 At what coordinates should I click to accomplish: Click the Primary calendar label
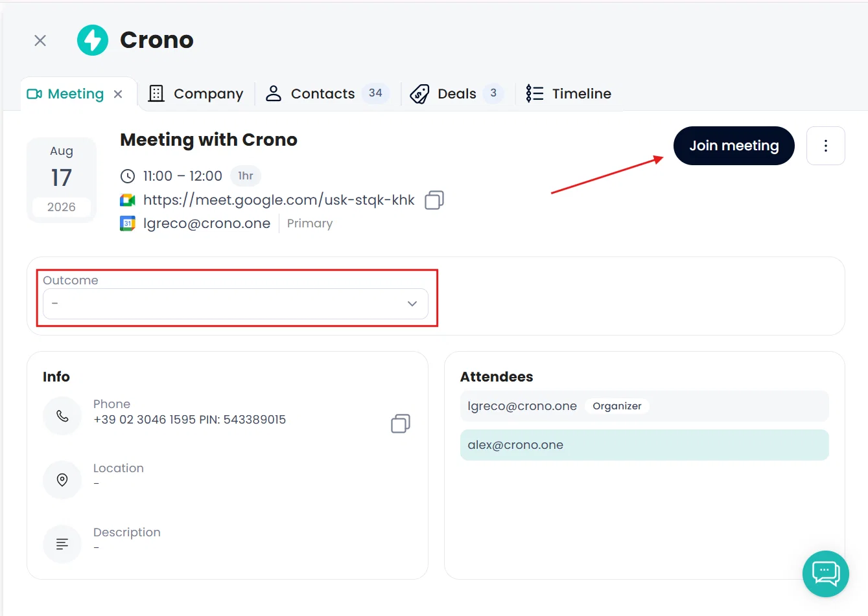[310, 223]
